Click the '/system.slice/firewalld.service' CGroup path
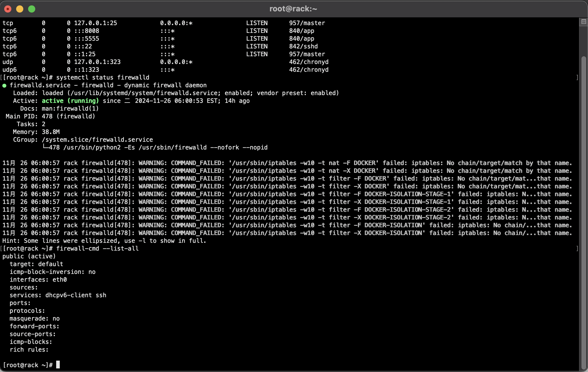588x372 pixels. [97, 140]
